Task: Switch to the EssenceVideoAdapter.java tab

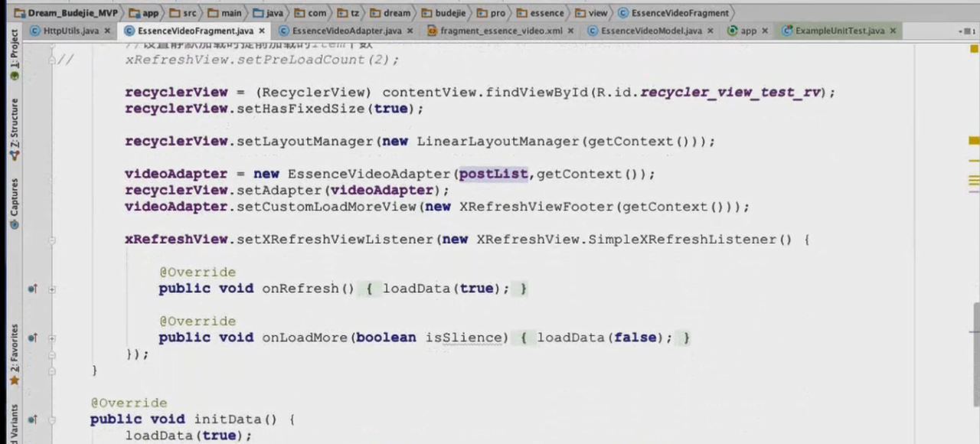Action: coord(346,31)
